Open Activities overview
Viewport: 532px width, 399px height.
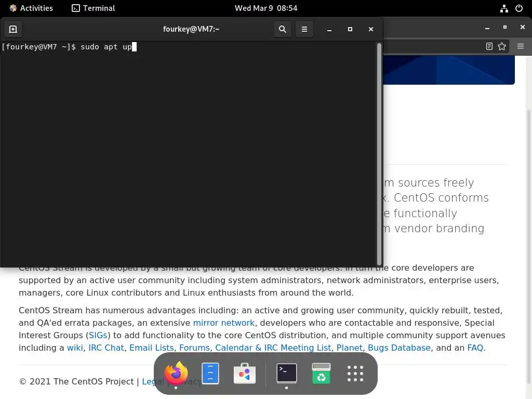tap(31, 8)
